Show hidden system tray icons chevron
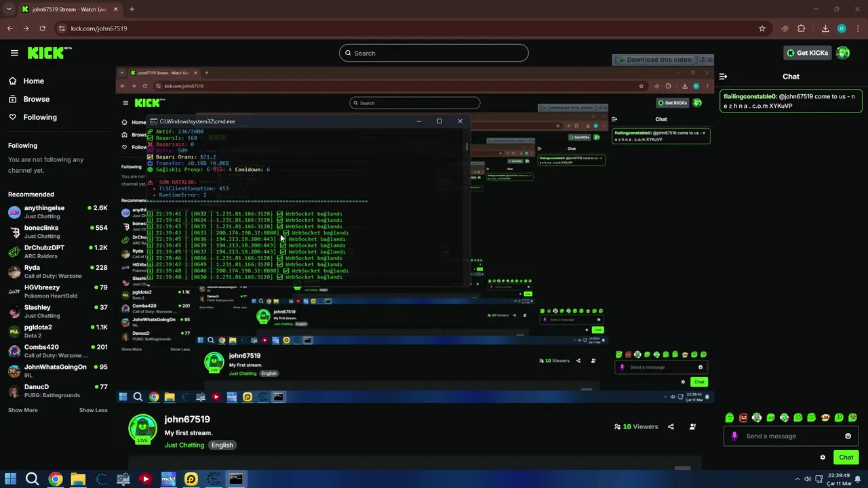The width and height of the screenshot is (868, 488). tap(797, 479)
